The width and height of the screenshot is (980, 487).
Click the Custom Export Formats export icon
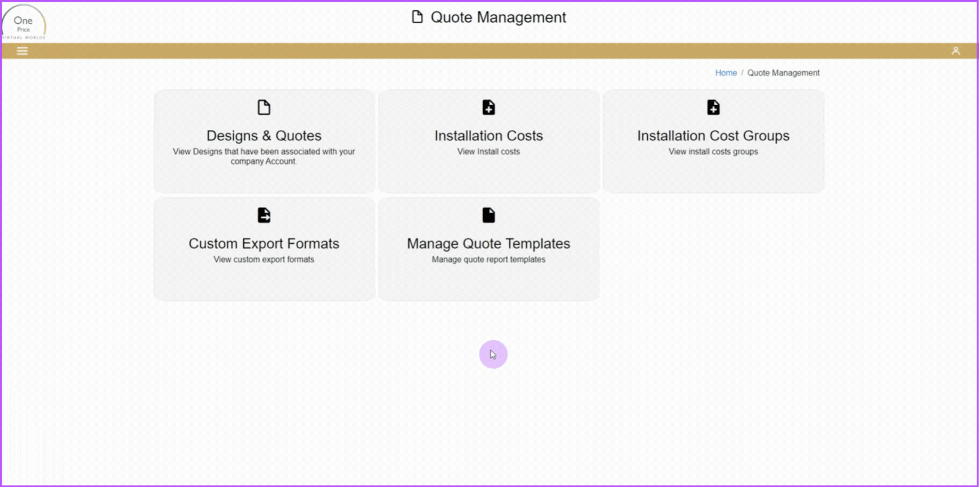click(264, 215)
